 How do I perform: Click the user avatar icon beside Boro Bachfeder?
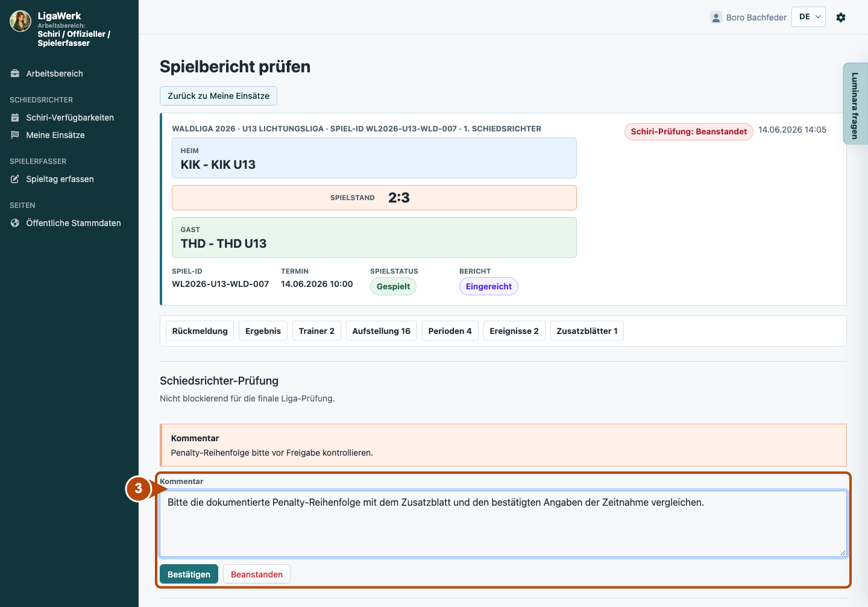point(716,17)
